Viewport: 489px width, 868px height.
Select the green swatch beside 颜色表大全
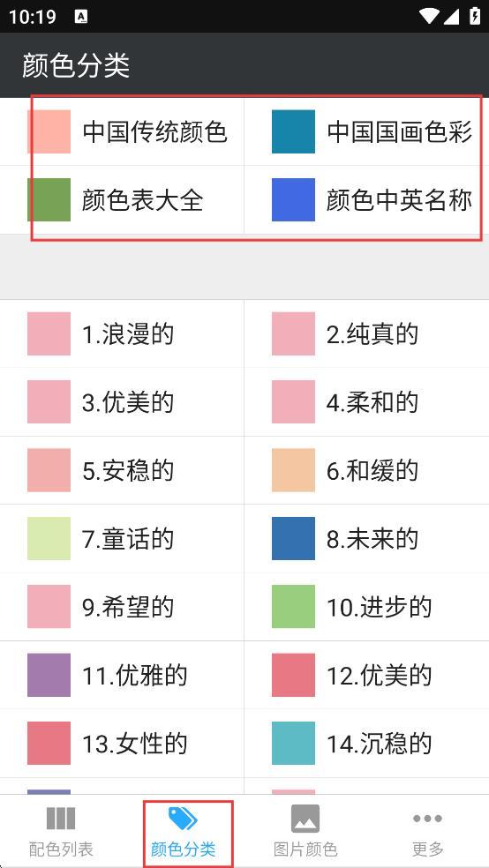coord(49,199)
